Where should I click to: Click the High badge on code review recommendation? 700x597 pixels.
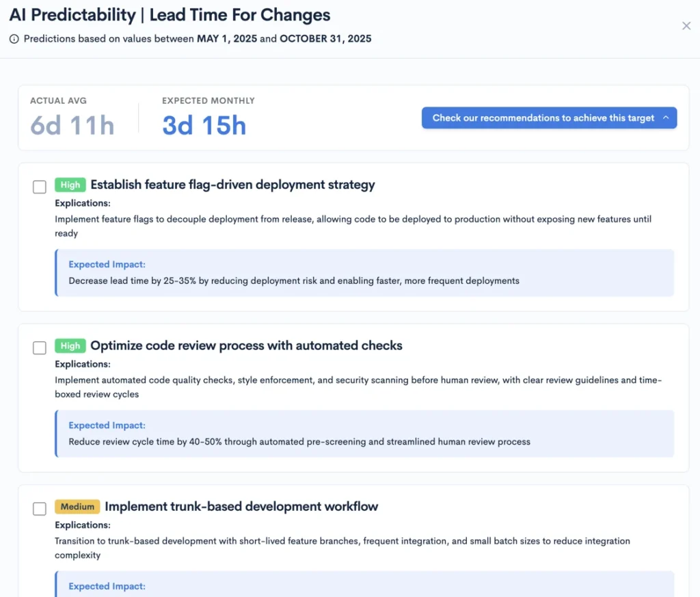[70, 346]
